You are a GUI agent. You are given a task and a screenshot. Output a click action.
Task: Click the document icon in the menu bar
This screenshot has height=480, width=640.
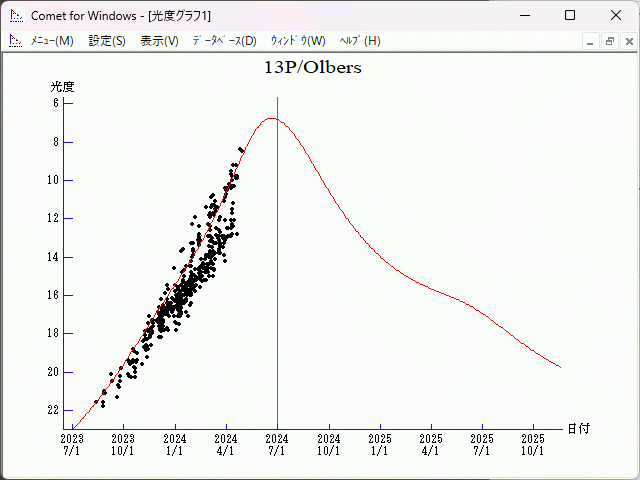coord(15,41)
